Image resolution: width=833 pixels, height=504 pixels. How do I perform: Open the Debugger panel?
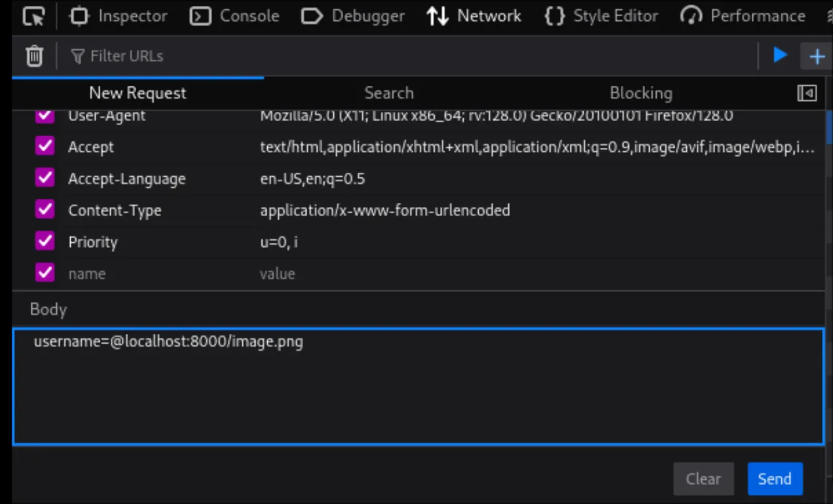(x=352, y=16)
